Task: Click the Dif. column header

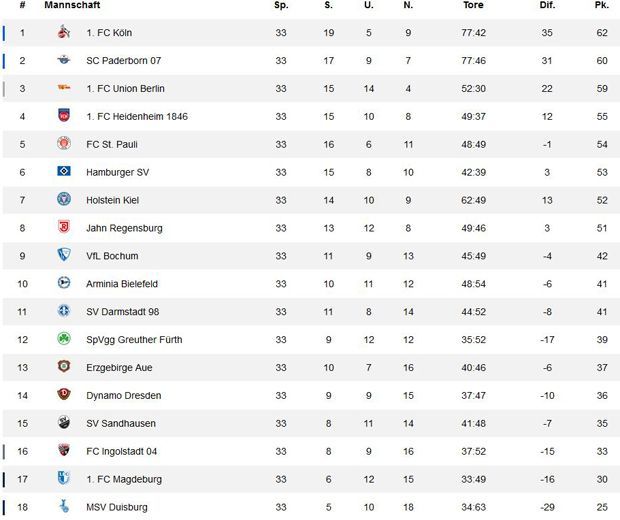Action: click(547, 6)
